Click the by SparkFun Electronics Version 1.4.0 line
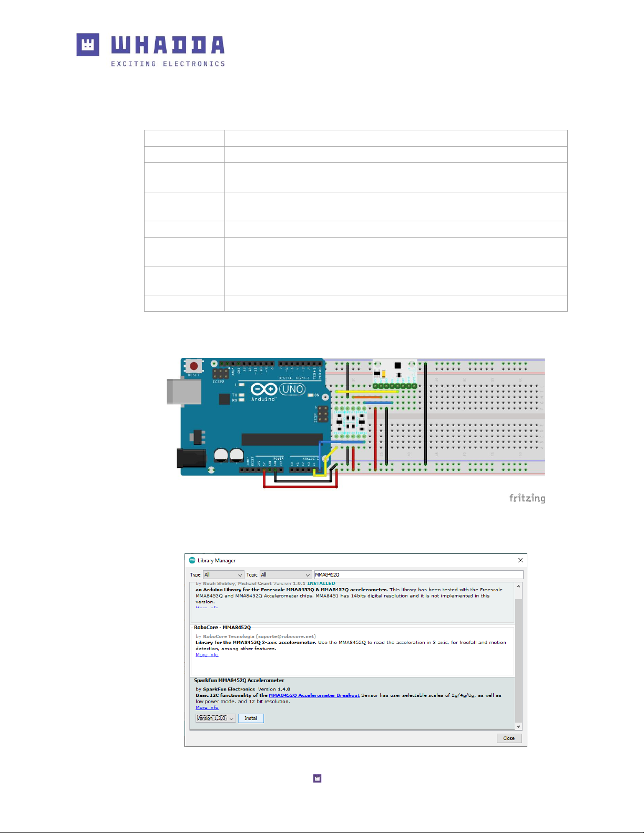 tap(243, 689)
